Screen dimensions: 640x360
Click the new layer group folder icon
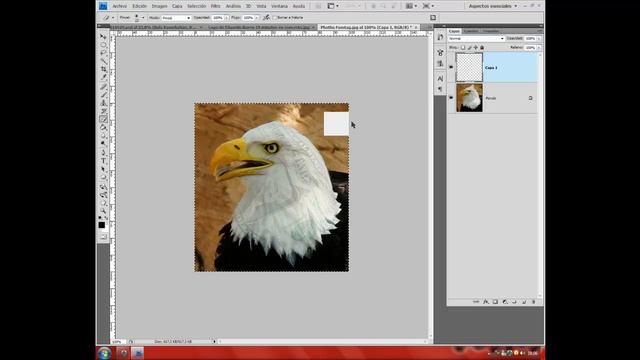514,302
